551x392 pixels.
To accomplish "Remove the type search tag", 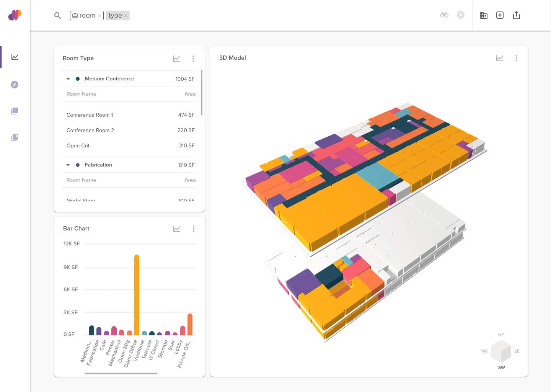I will click(x=126, y=16).
